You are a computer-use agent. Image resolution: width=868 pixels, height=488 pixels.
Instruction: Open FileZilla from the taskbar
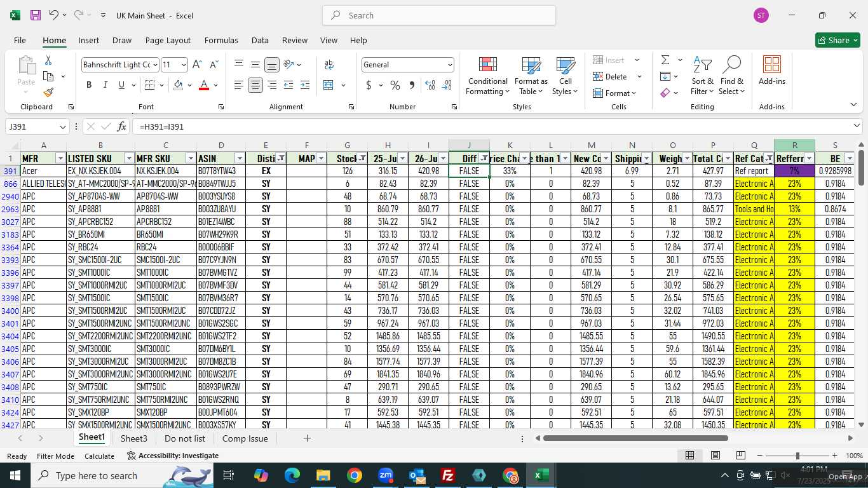[448, 475]
